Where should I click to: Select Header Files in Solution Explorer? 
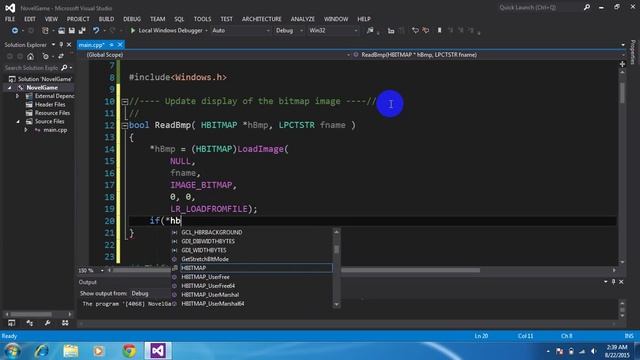[x=50, y=104]
